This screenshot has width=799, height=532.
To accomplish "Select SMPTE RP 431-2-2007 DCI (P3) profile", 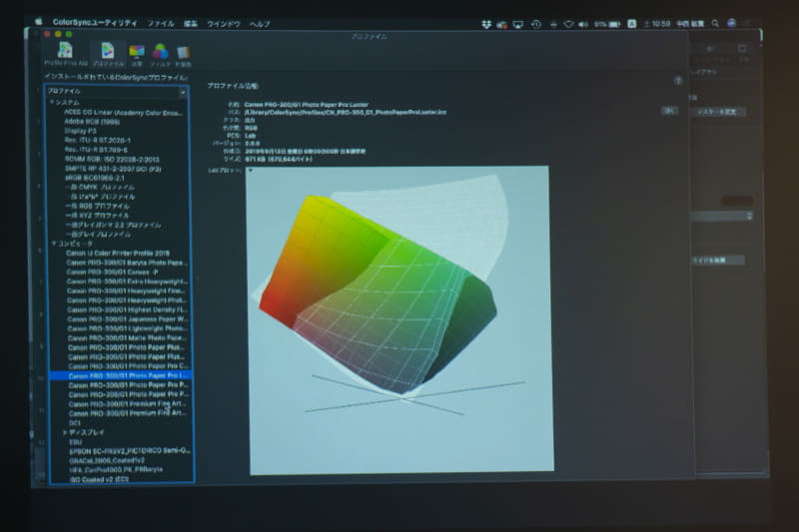I will coord(113,169).
